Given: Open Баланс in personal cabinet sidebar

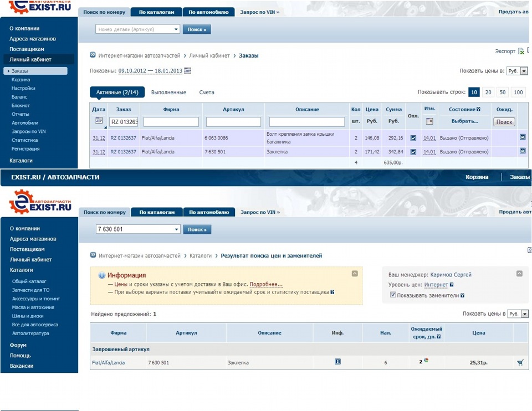Looking at the screenshot, I should click(19, 96).
